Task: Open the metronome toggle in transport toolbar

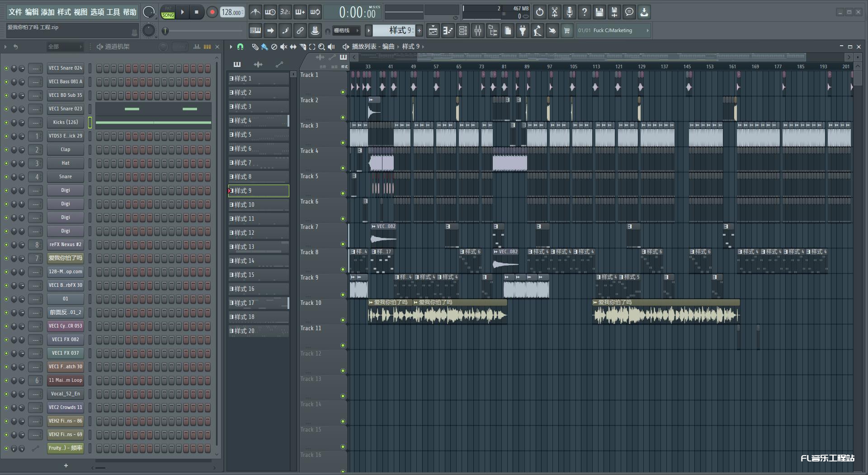Action: 255,12
